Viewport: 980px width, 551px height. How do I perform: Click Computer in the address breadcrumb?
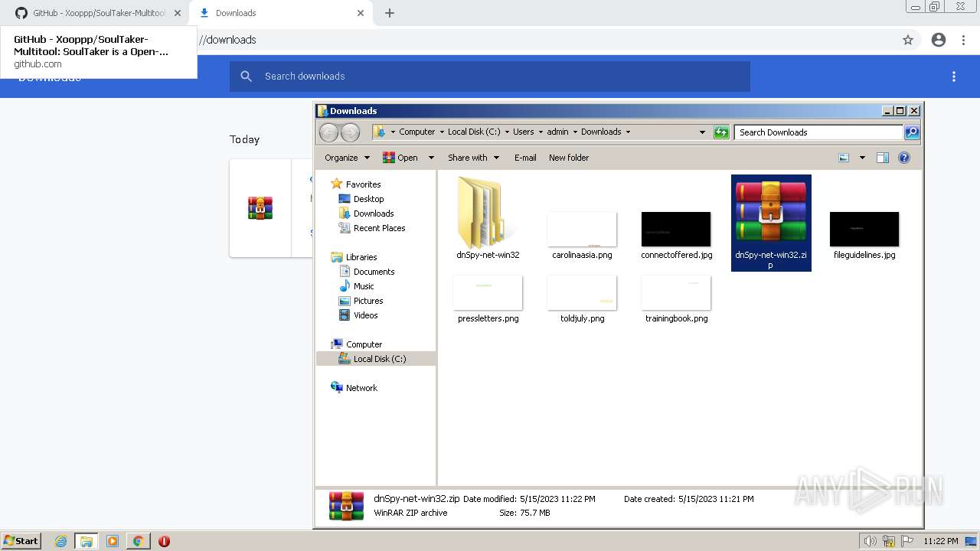(416, 132)
